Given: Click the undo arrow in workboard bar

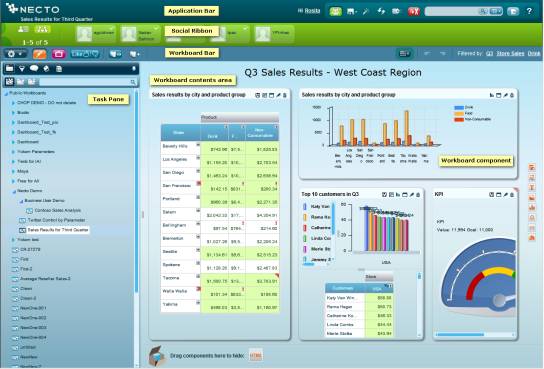Looking at the screenshot, I should (x=427, y=53).
